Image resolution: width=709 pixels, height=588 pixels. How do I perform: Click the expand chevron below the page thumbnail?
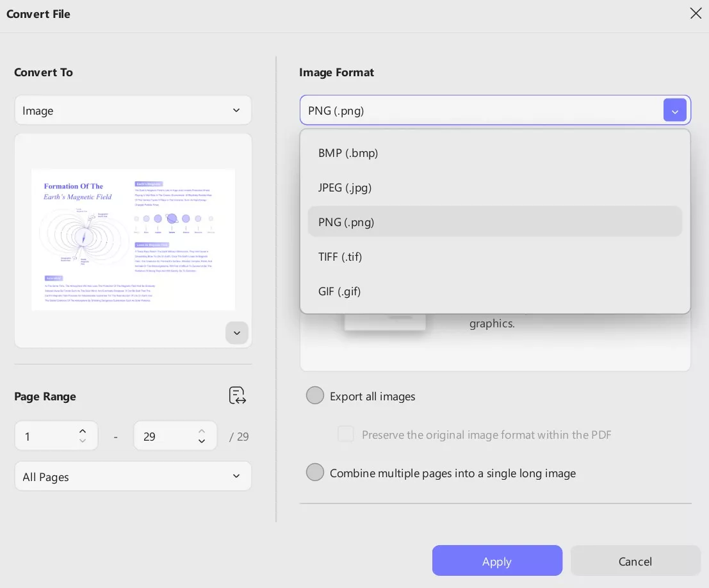[237, 332]
